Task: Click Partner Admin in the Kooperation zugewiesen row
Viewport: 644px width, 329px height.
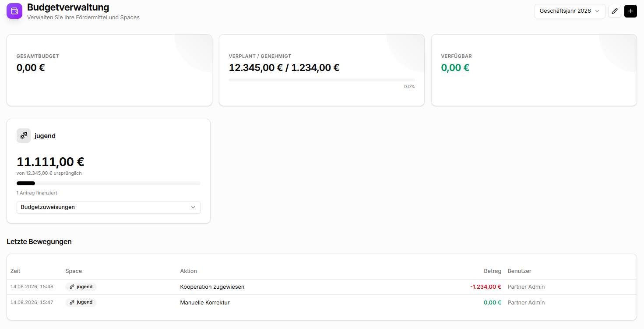Action: click(x=526, y=287)
